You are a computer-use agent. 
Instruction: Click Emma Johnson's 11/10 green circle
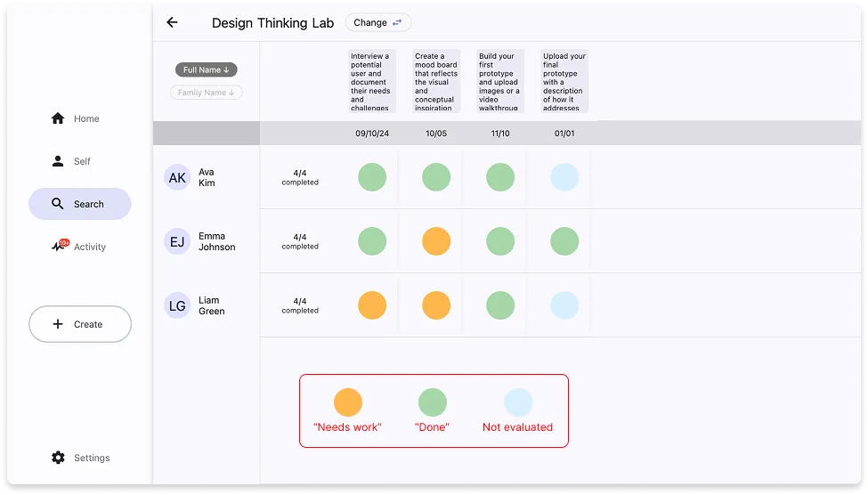point(500,241)
